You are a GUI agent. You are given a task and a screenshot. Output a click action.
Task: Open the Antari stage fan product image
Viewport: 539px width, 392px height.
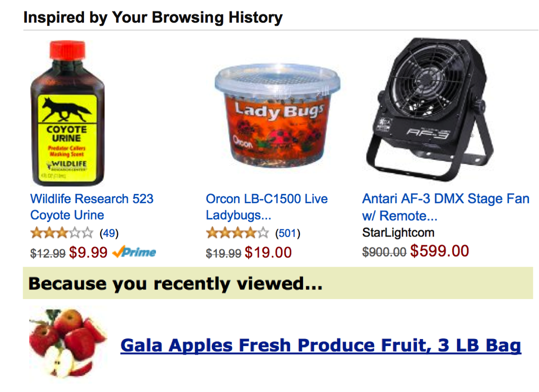pyautogui.click(x=429, y=109)
